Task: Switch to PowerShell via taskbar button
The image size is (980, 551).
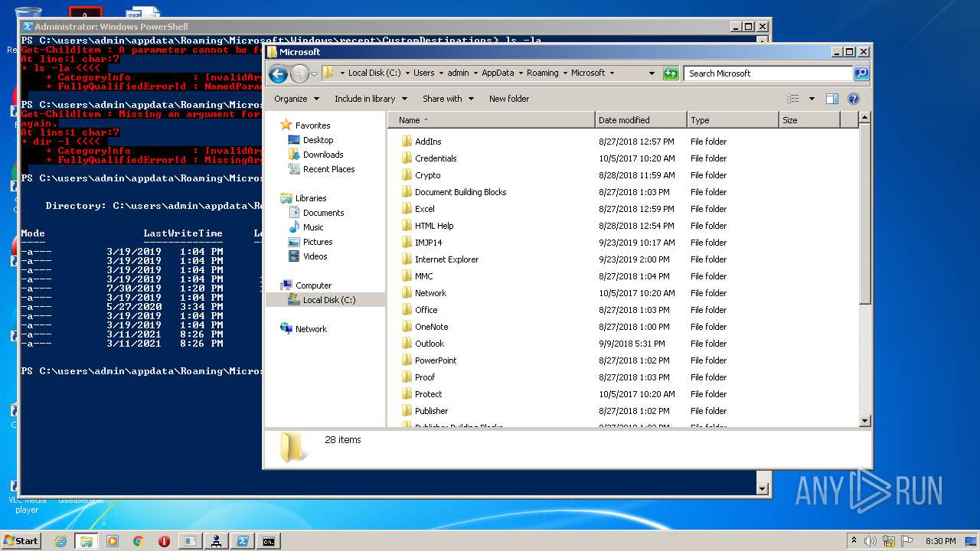Action: coord(242,541)
